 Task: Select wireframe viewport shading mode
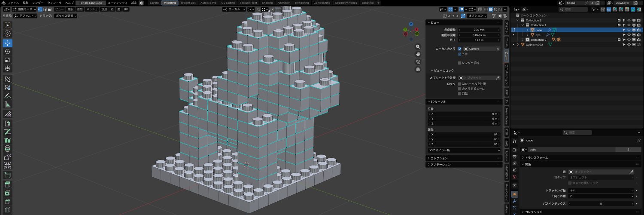click(x=486, y=9)
